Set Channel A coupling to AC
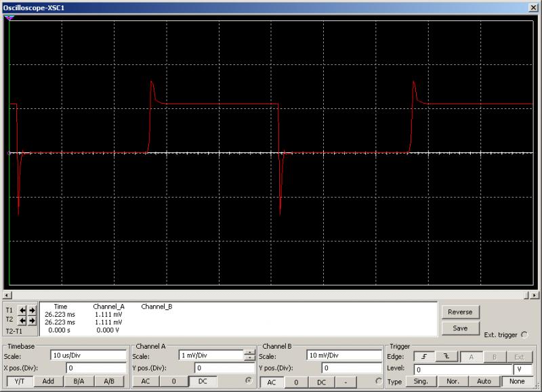 point(146,381)
